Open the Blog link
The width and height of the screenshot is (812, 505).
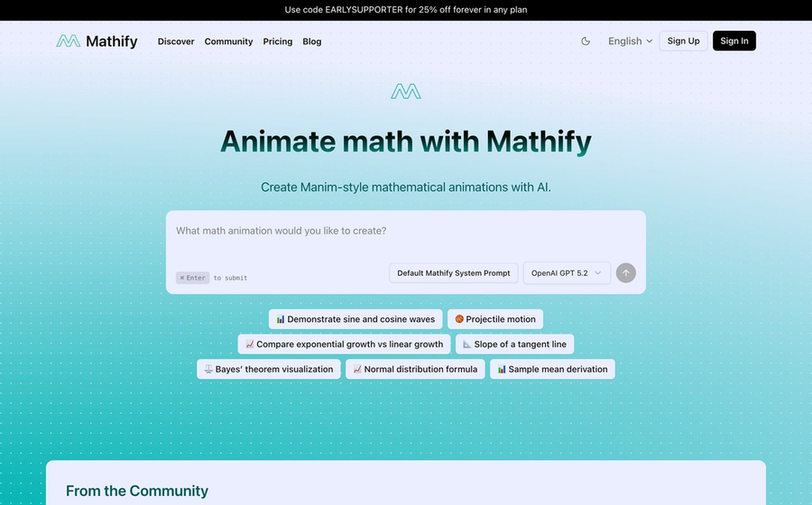point(312,41)
